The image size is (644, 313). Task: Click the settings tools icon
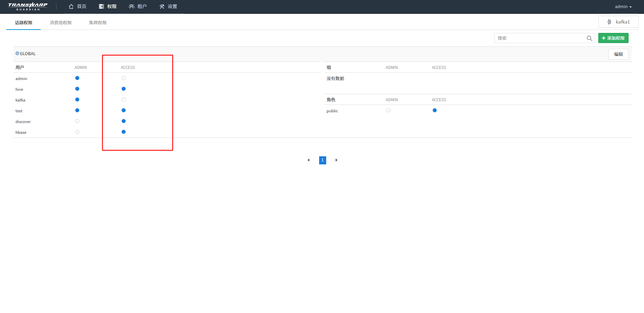point(162,6)
